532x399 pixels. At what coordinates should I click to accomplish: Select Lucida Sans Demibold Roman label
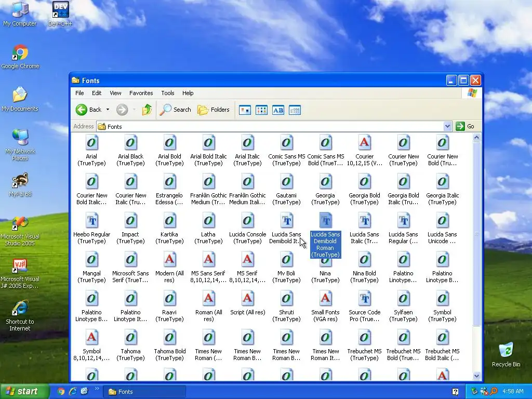pyautogui.click(x=325, y=244)
